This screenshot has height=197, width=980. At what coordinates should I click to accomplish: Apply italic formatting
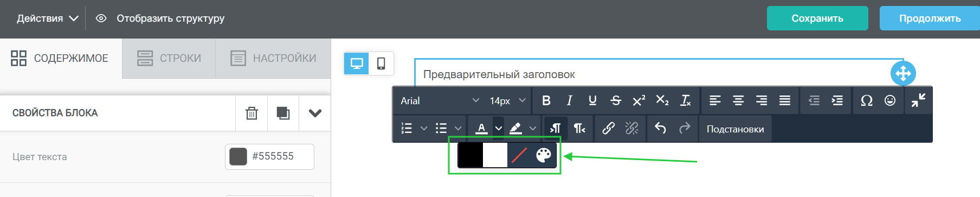569,100
